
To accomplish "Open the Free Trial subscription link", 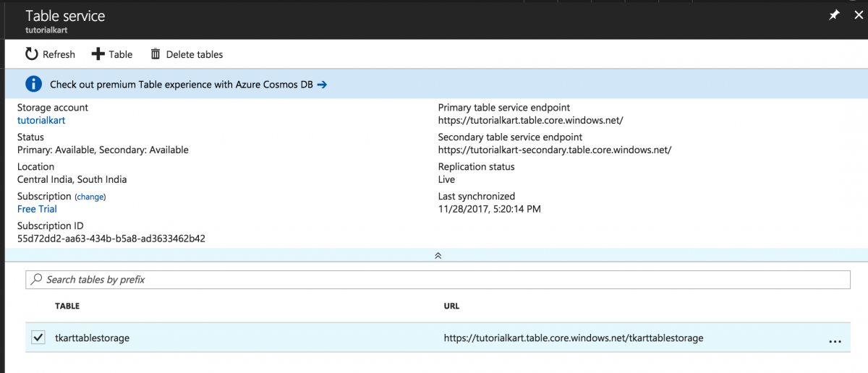I will click(37, 209).
